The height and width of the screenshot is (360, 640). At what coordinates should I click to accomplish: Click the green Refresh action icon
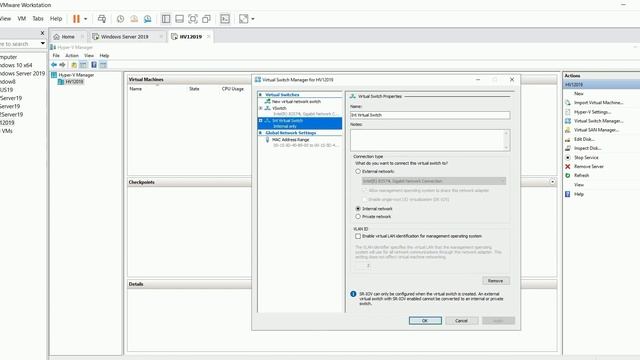point(567,176)
